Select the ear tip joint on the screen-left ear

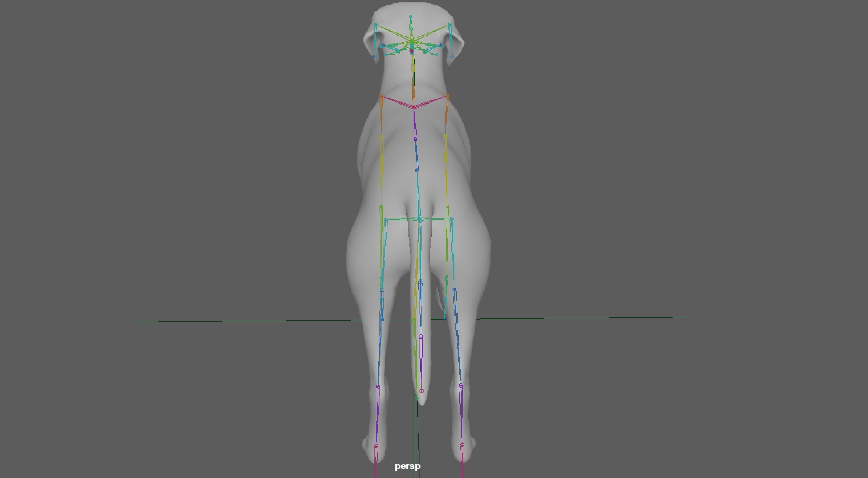click(x=374, y=57)
